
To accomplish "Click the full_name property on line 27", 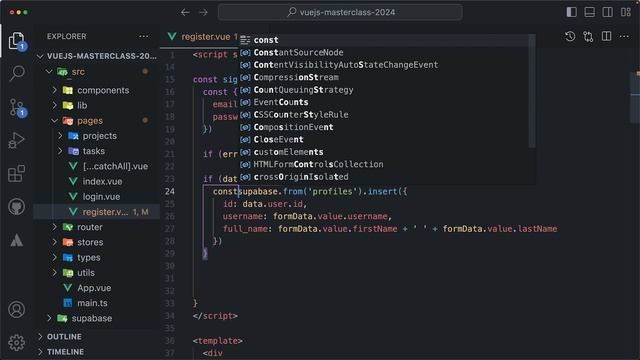I will pyautogui.click(x=245, y=229).
